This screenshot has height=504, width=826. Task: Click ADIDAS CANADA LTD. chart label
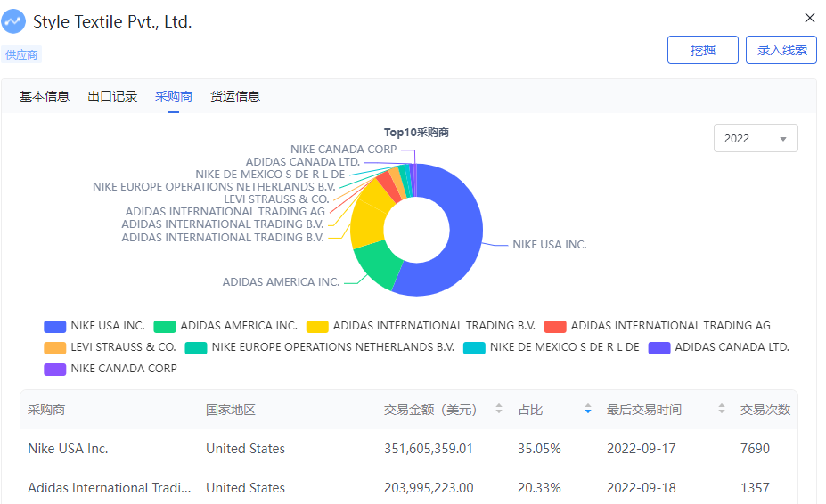(x=303, y=162)
